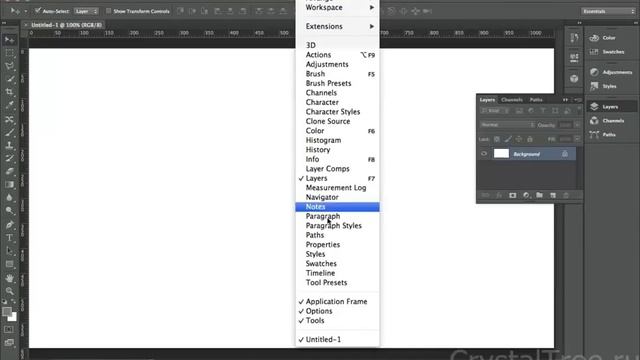Screen dimensions: 640x360
Task: Click background color swatch
Action: (x=13, y=318)
